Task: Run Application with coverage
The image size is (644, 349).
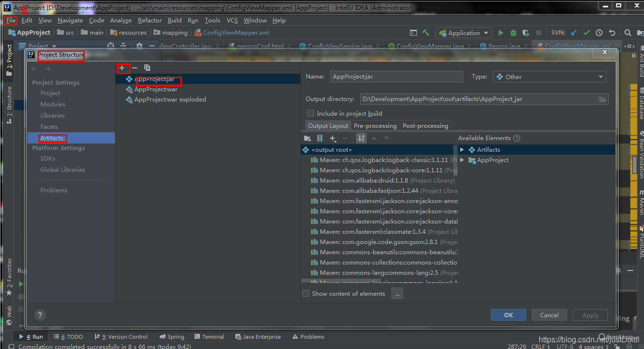Action: click(526, 33)
